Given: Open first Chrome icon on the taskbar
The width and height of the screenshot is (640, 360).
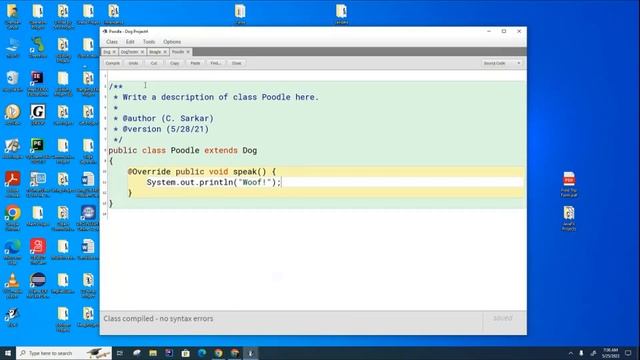Looking at the screenshot, I should pos(218,353).
